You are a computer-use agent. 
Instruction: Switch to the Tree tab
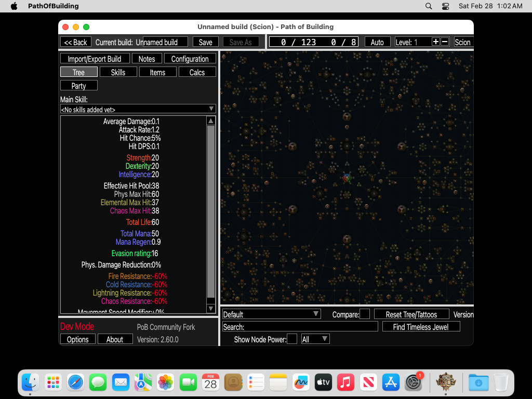click(79, 72)
